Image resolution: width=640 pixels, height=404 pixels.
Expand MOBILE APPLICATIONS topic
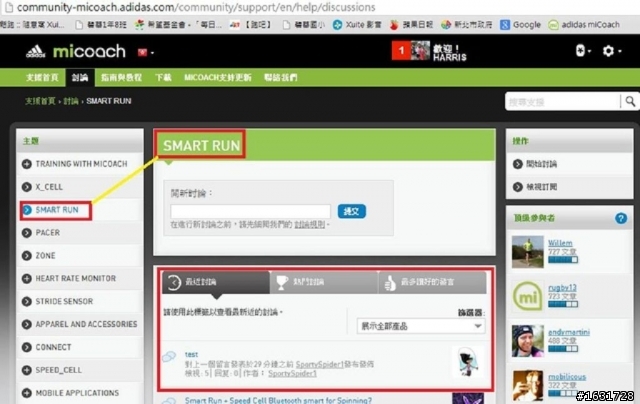click(x=27, y=393)
